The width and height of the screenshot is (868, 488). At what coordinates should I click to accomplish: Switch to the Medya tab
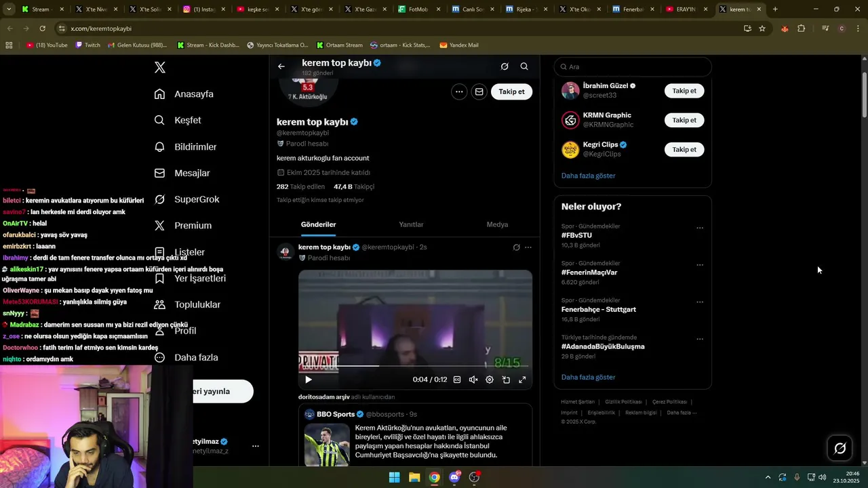point(497,224)
